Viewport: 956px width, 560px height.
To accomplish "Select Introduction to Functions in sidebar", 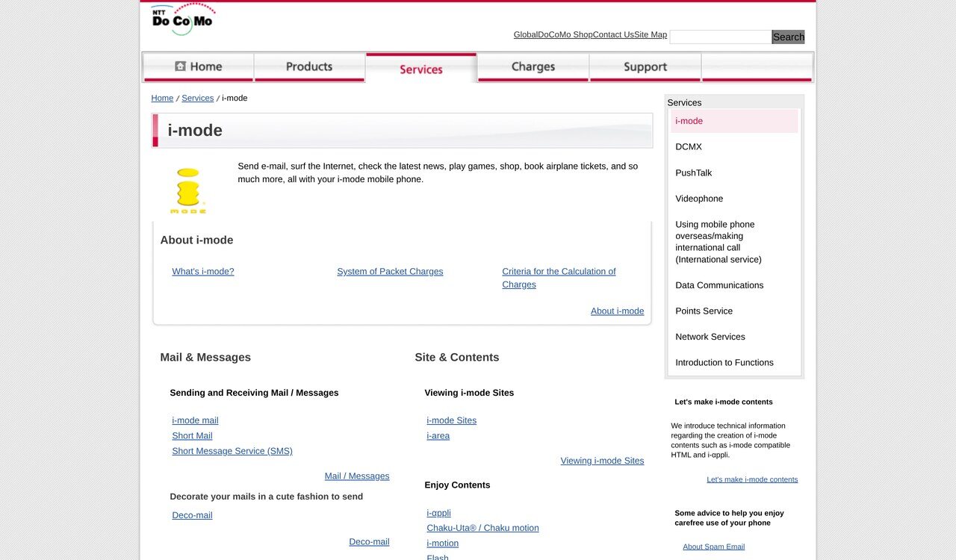I will coord(734,362).
